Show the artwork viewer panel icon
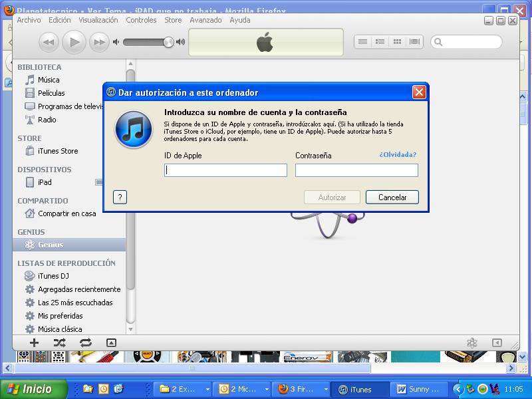This screenshot has height=399, width=532. coord(111,342)
